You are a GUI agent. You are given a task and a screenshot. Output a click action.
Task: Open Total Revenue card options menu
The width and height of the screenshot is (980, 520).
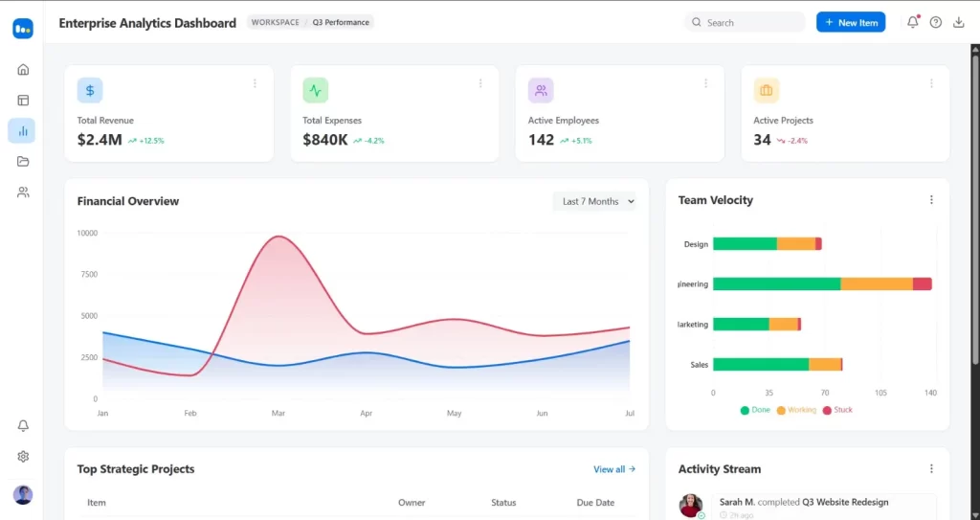pos(255,83)
